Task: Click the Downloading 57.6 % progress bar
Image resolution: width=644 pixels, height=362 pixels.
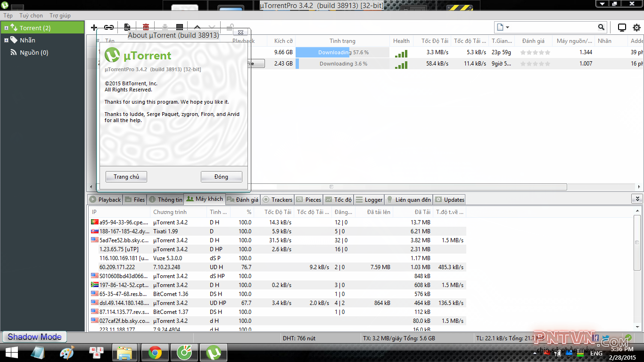Action: (343, 52)
